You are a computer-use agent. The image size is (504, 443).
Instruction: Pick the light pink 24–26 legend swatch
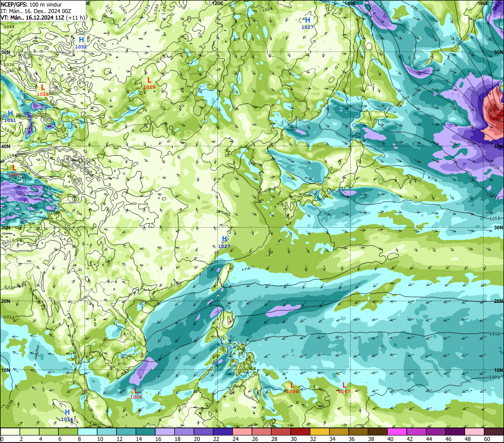[242, 431]
